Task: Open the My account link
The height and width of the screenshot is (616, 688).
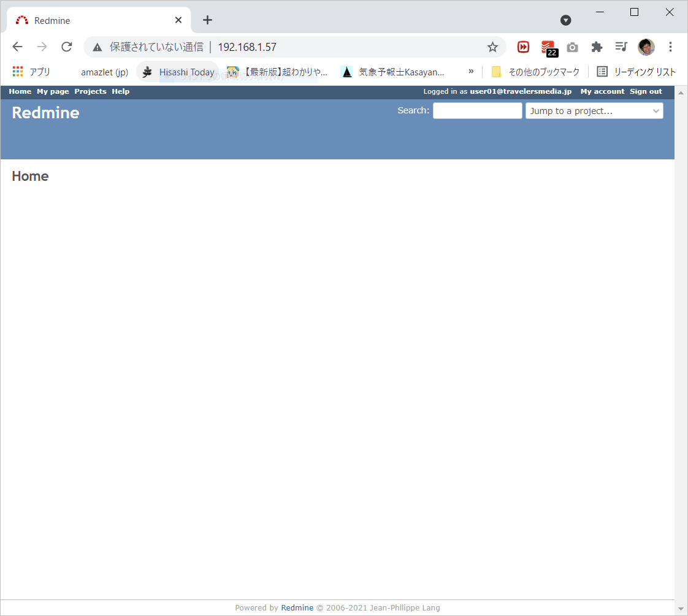Action: coord(602,91)
